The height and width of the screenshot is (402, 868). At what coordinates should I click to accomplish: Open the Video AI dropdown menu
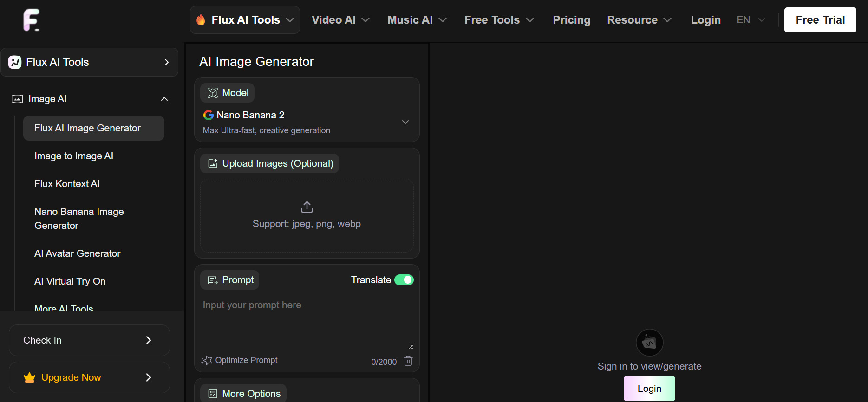pos(341,20)
